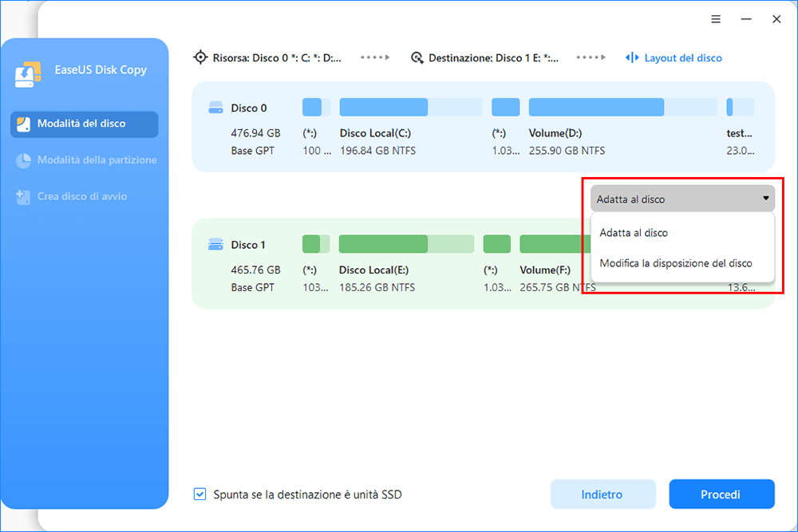Open the Layout del disco step
Image resolution: width=798 pixels, height=532 pixels.
pyautogui.click(x=674, y=57)
